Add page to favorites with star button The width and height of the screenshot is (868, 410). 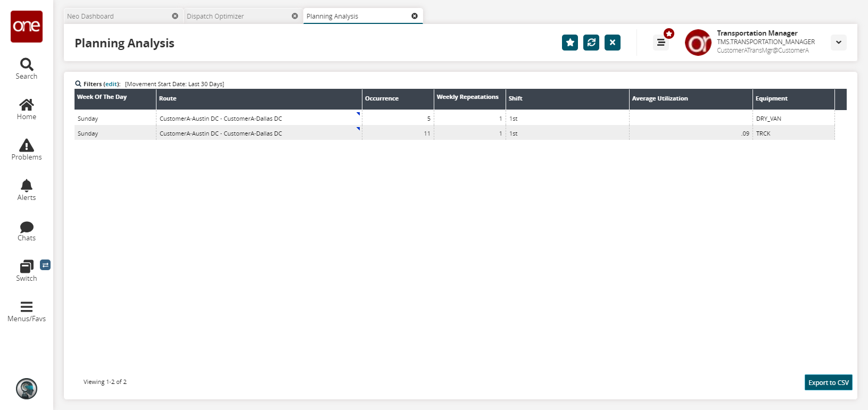coord(569,43)
